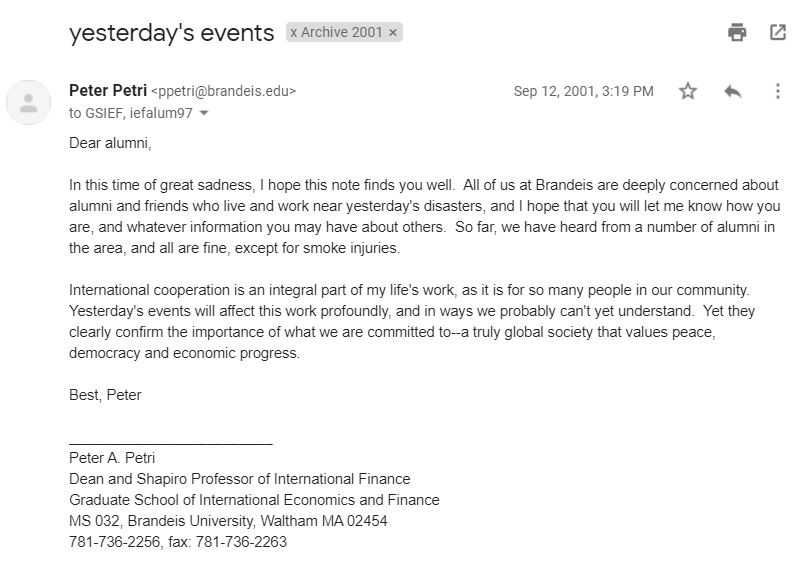
Task: Click the "Dear alumni," greeting line
Action: point(110,142)
